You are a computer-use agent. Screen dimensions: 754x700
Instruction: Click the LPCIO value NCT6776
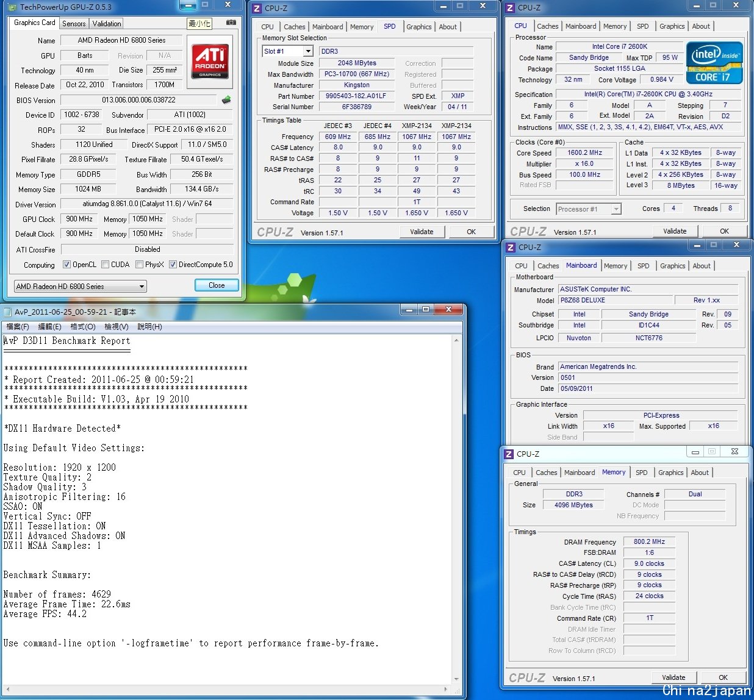click(648, 338)
